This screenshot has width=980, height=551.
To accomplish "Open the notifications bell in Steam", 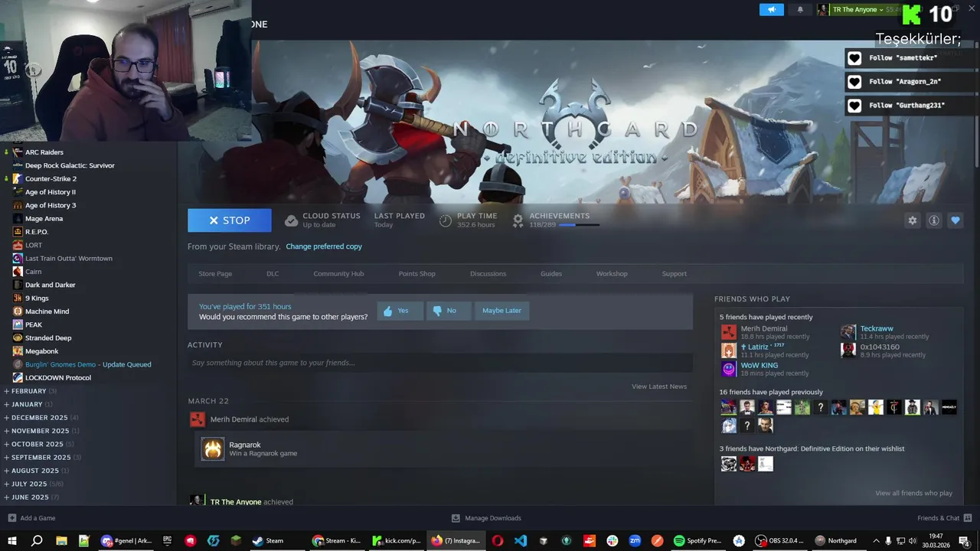I will (801, 10).
